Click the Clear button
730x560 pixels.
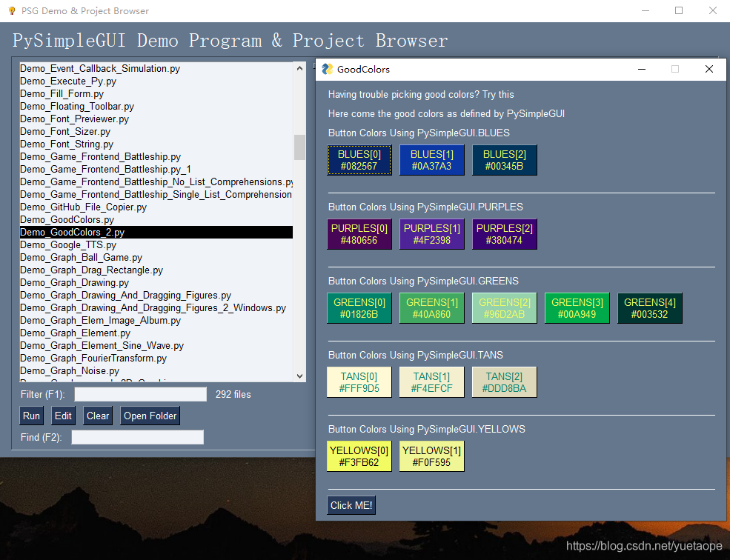coord(98,416)
